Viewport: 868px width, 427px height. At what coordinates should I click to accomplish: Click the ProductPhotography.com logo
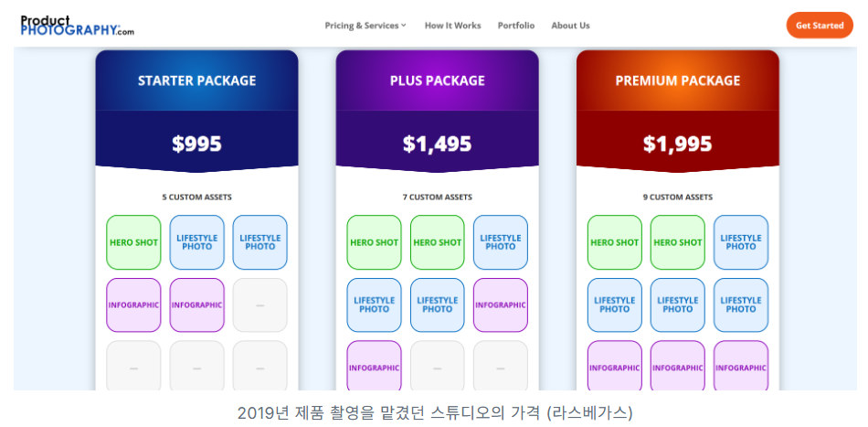(x=78, y=26)
